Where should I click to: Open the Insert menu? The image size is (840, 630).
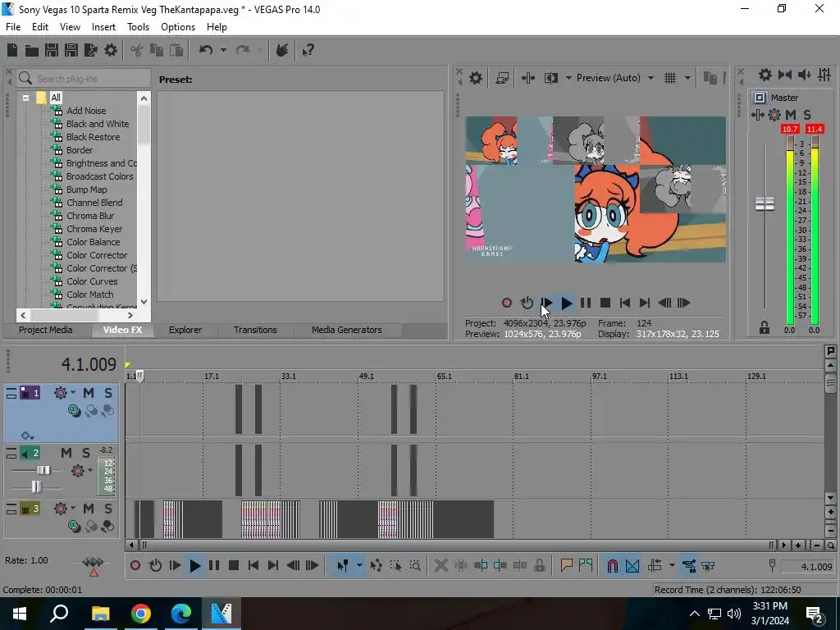(103, 27)
